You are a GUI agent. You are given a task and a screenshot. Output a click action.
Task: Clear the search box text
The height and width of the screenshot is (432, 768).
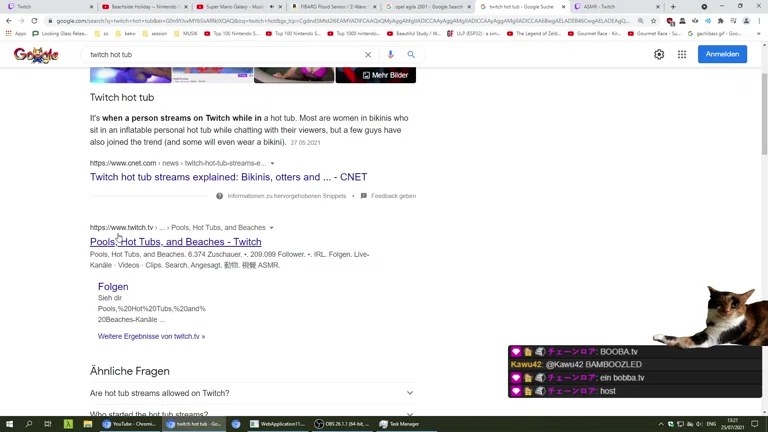(x=368, y=55)
